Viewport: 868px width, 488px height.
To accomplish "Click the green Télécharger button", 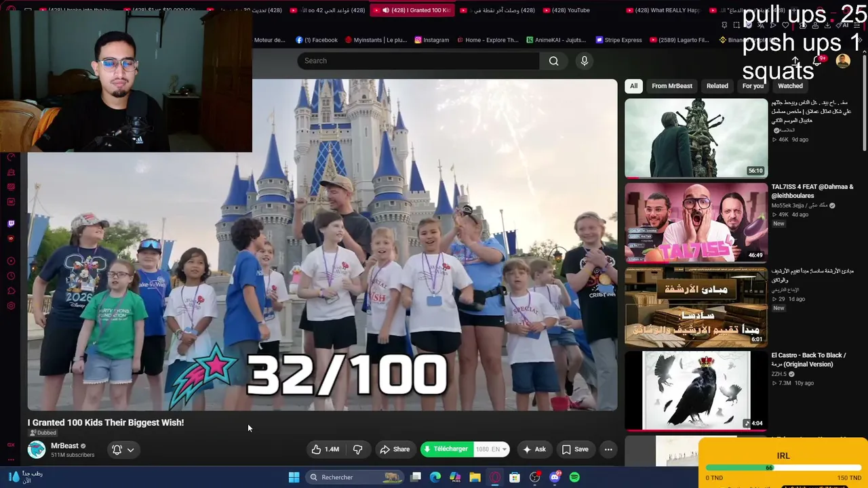I will pos(447,449).
